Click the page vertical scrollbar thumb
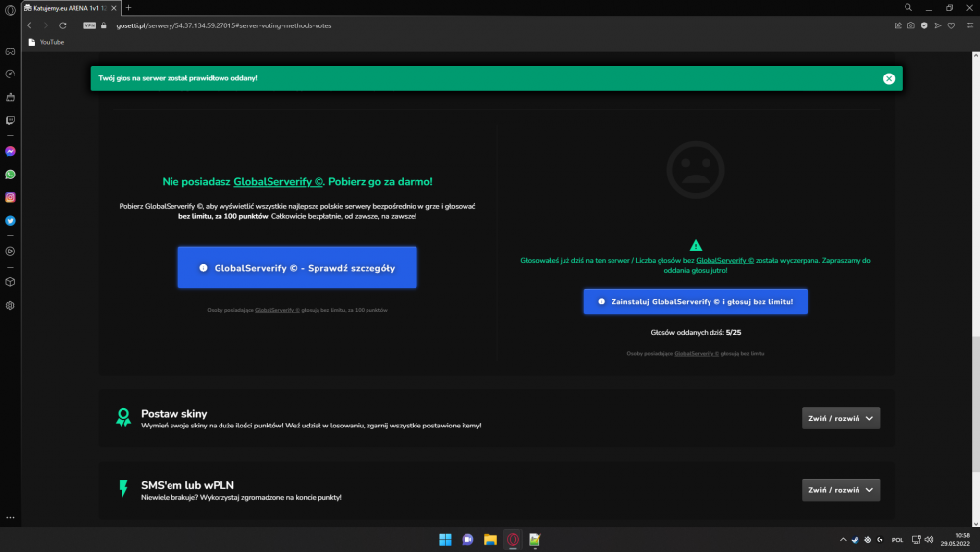The width and height of the screenshot is (980, 552). [976, 405]
